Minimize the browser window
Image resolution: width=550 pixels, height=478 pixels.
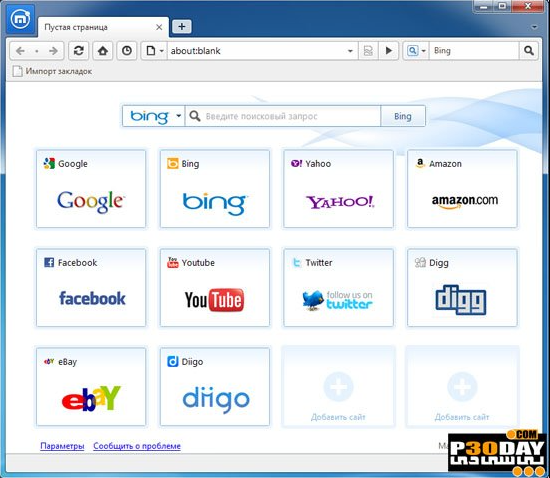click(484, 6)
